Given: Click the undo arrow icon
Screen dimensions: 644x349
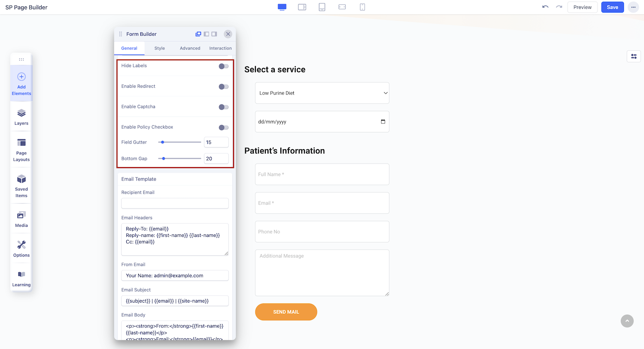Looking at the screenshot, I should [x=545, y=7].
